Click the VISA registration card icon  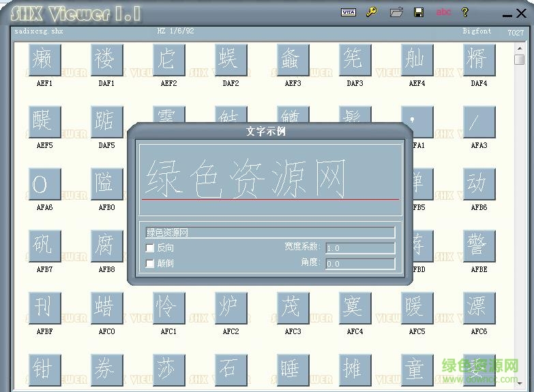tap(348, 12)
